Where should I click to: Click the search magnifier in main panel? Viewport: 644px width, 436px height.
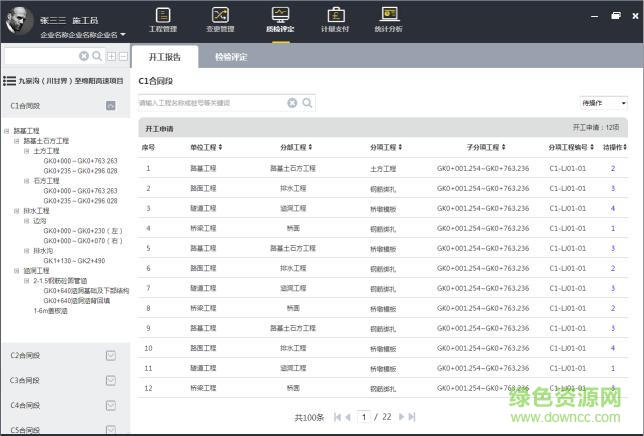click(308, 102)
